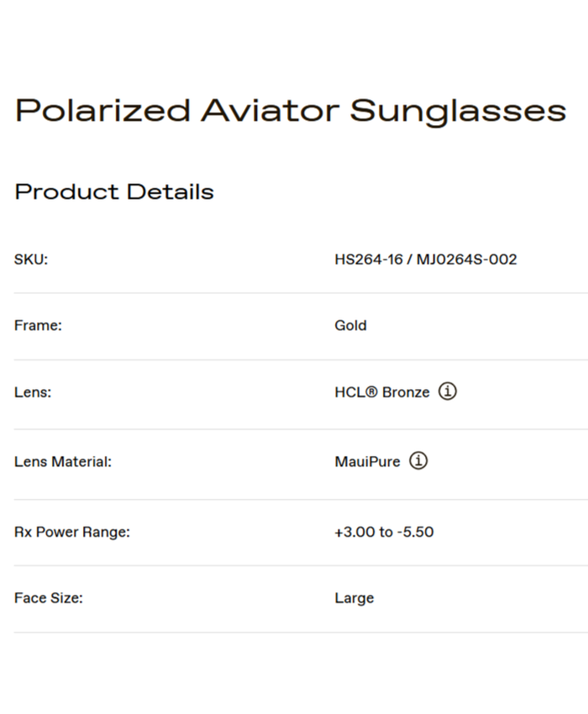Click the SKU label
The image size is (588, 714).
31,259
